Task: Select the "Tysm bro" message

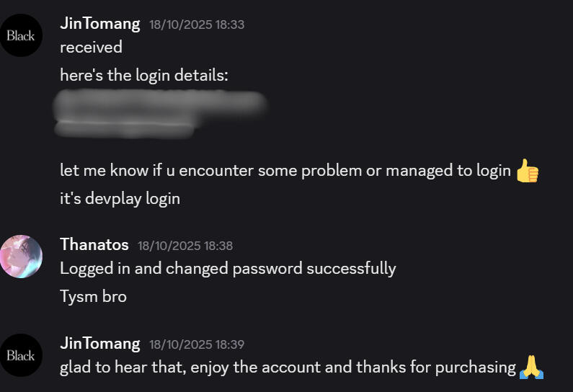Action: (93, 296)
